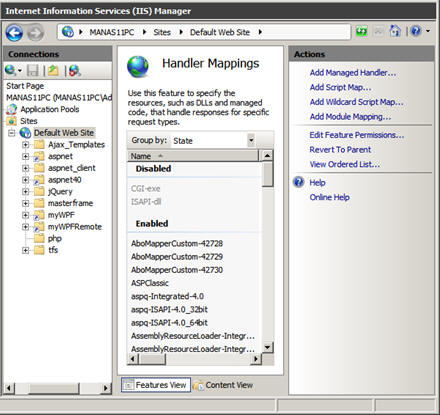Click the Delete Connection globe icon
Image resolution: width=440 pixels, height=415 pixels.
[x=75, y=71]
